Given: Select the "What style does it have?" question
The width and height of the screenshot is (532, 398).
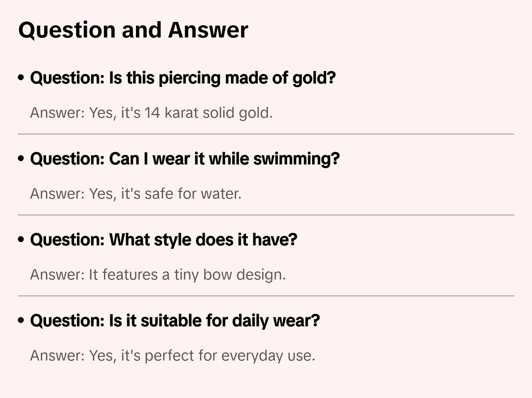Looking at the screenshot, I should (x=163, y=240).
